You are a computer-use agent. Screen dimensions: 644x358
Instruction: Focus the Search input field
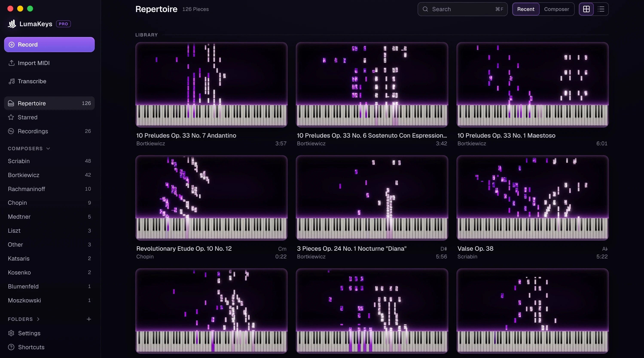(x=462, y=9)
